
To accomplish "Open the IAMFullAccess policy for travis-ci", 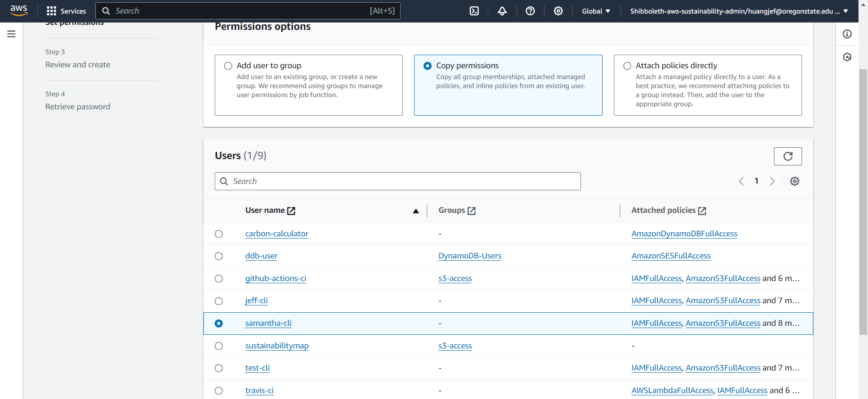I will coord(742,390).
